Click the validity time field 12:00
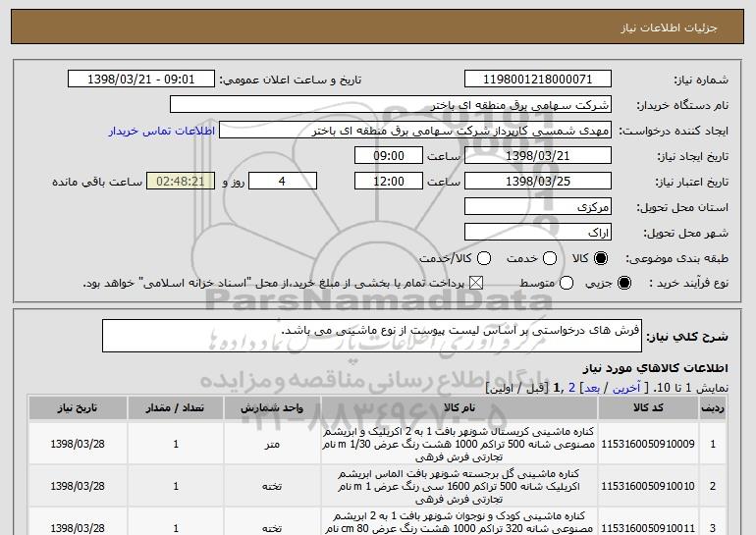The image size is (756, 535). pyautogui.click(x=389, y=182)
